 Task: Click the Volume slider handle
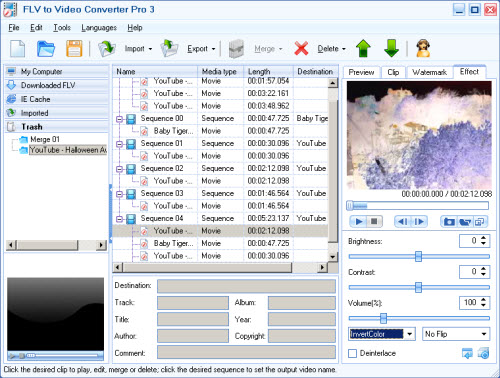(383, 318)
